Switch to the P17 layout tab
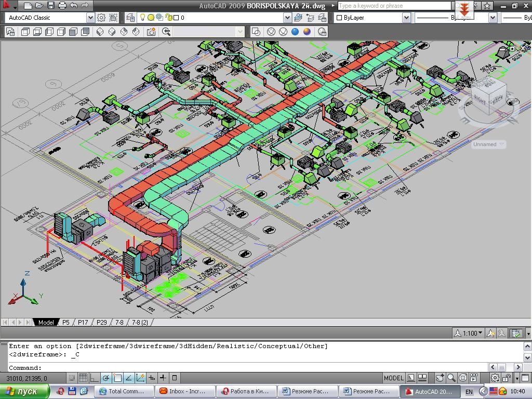 (x=83, y=322)
